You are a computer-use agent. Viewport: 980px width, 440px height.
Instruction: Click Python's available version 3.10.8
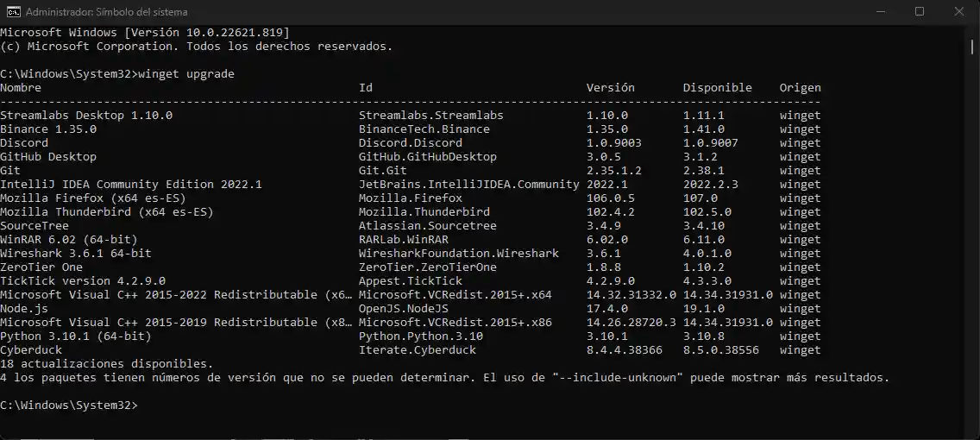click(704, 336)
